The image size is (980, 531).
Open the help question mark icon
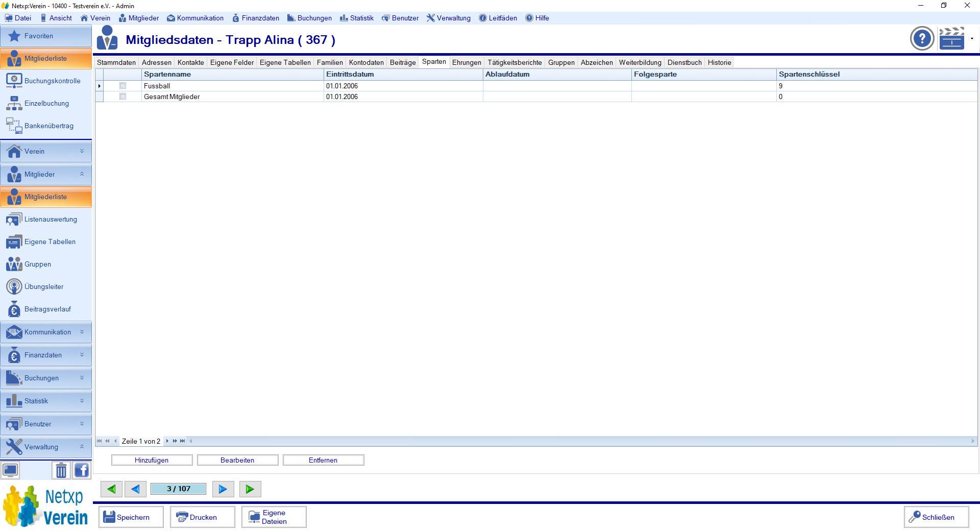pos(922,38)
